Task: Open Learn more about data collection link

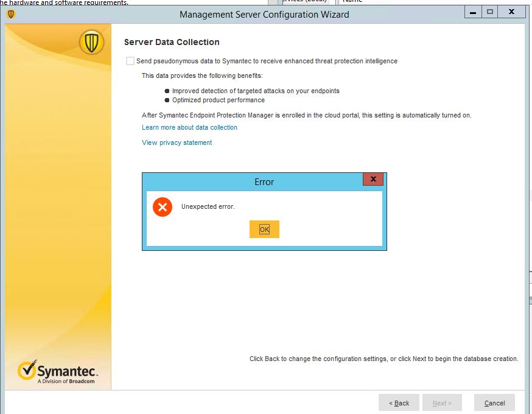Action: [189, 128]
